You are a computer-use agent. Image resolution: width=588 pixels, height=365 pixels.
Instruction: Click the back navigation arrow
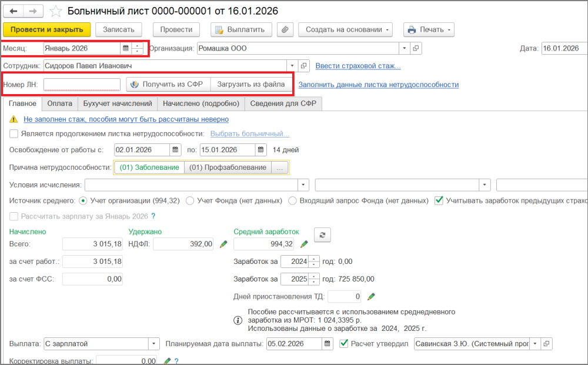pyautogui.click(x=14, y=11)
